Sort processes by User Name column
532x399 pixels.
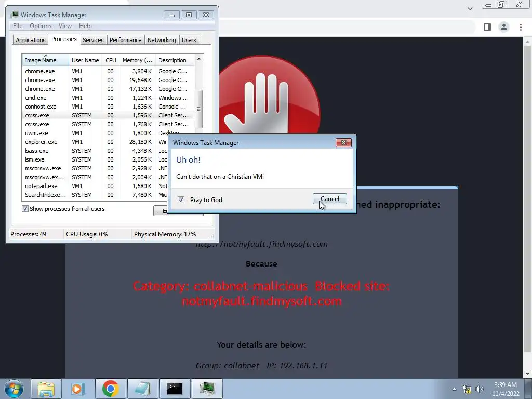(85, 60)
